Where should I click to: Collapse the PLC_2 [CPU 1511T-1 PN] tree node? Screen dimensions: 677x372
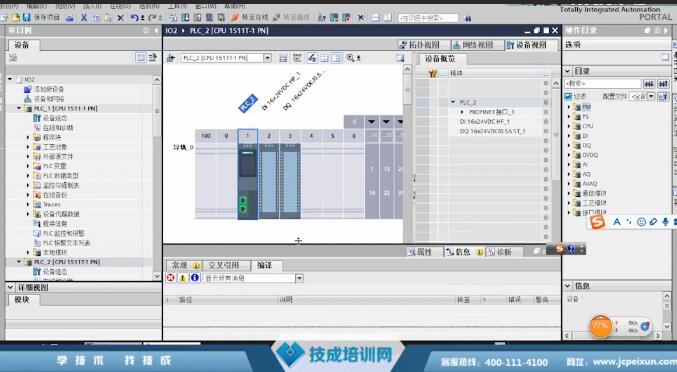(x=19, y=262)
